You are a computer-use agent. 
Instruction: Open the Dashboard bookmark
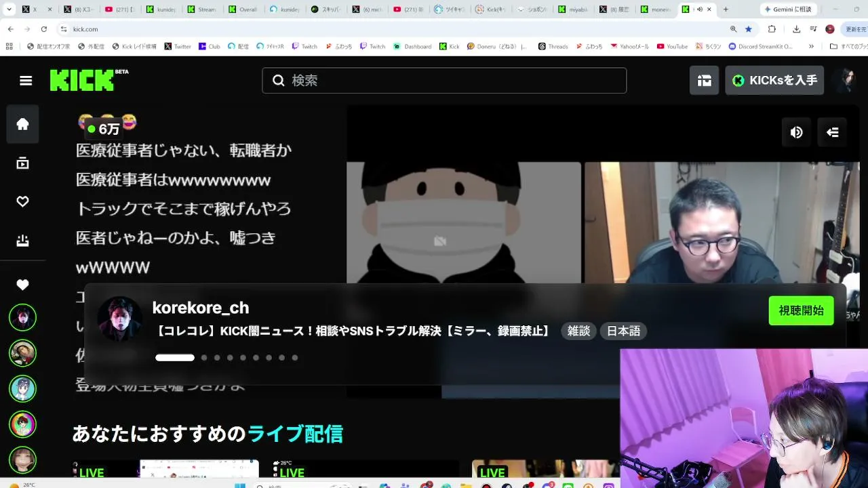413,47
